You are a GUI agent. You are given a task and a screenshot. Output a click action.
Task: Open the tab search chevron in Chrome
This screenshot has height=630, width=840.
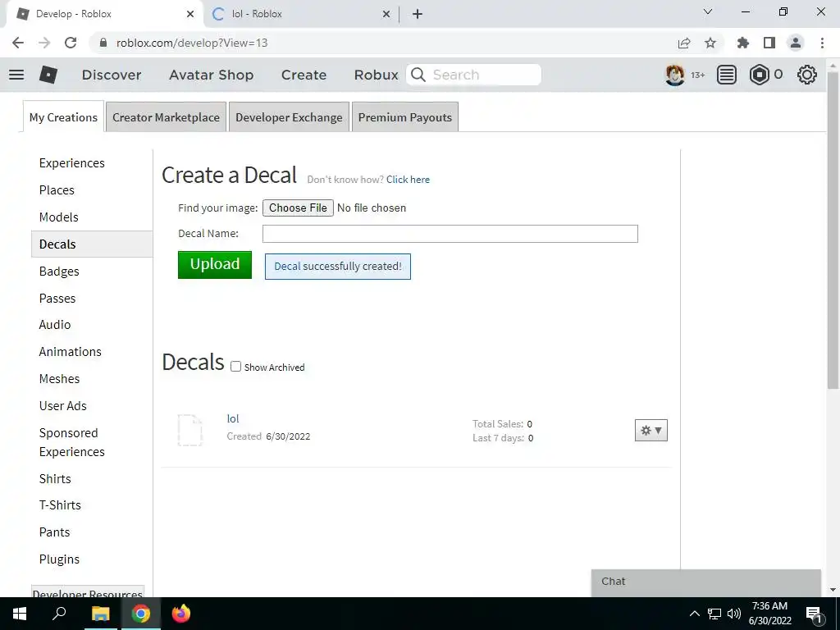[708, 11]
